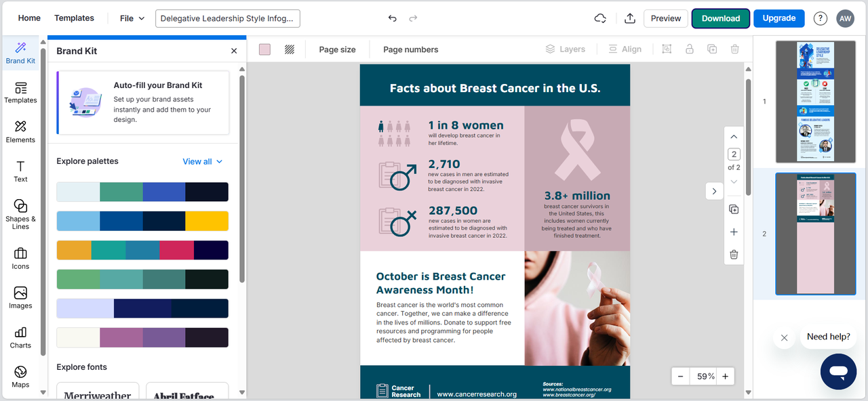Open Page size settings

pos(338,49)
